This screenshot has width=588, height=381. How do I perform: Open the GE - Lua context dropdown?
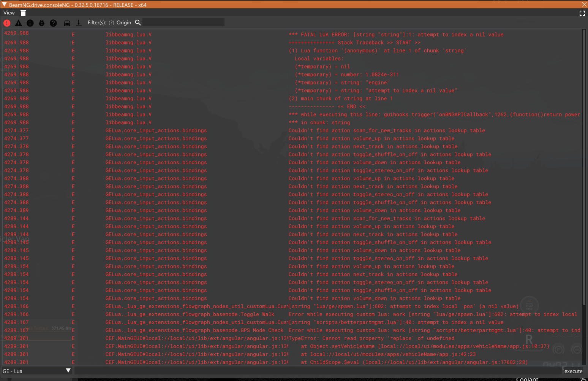click(37, 371)
